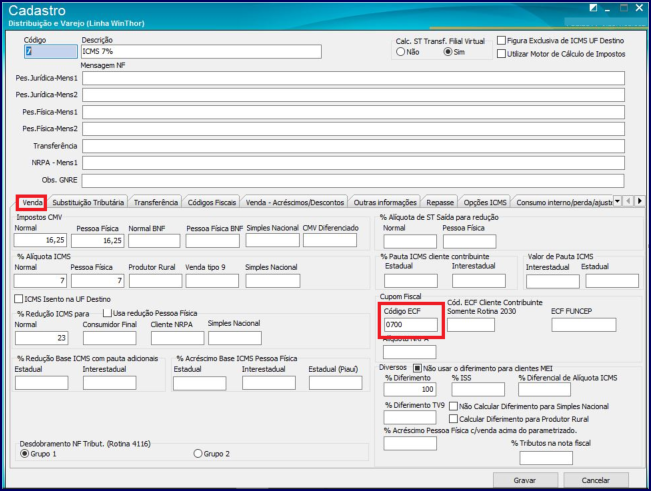Screen dimensions: 651x491
Task: Click Impostos CMV Pessoa Física field
Action: (x=98, y=240)
